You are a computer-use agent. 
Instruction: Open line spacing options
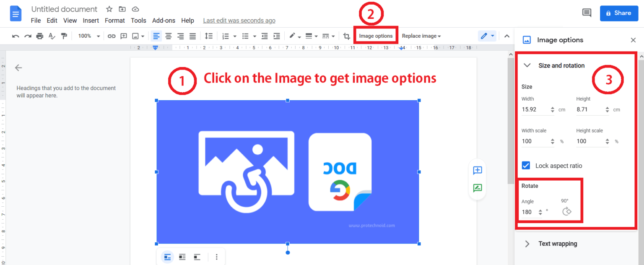click(209, 36)
